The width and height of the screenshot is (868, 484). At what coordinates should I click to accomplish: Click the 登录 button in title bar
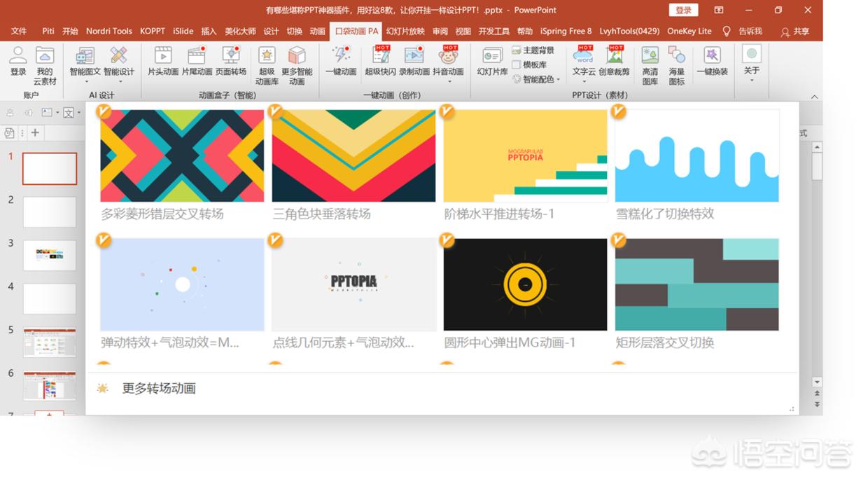coord(683,10)
